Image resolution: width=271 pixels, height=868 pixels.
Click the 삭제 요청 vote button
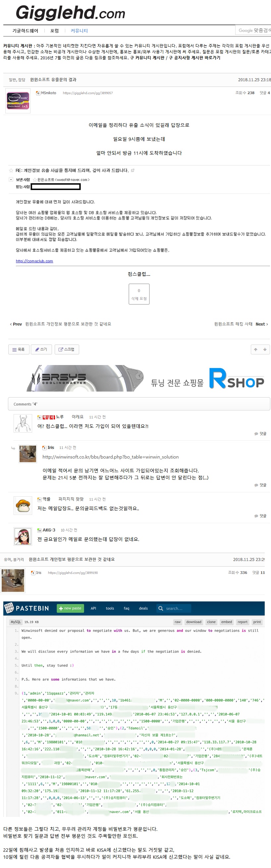click(x=139, y=294)
